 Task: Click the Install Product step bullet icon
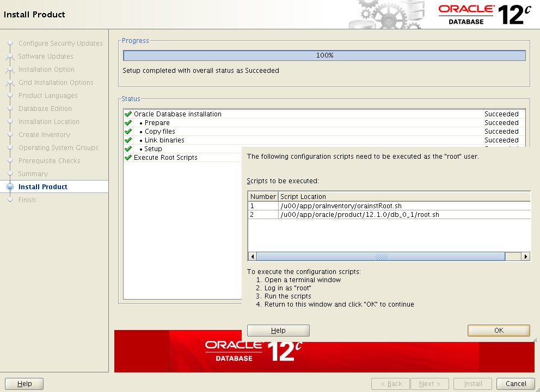(x=10, y=187)
